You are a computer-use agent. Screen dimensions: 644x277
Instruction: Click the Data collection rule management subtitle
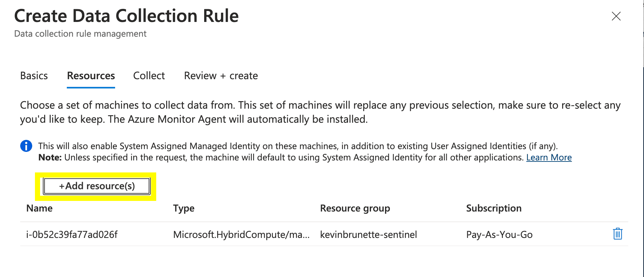coord(80,34)
